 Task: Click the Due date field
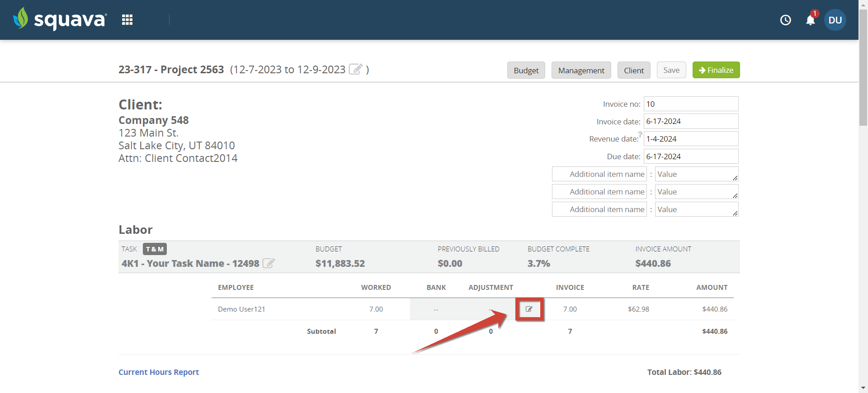691,156
